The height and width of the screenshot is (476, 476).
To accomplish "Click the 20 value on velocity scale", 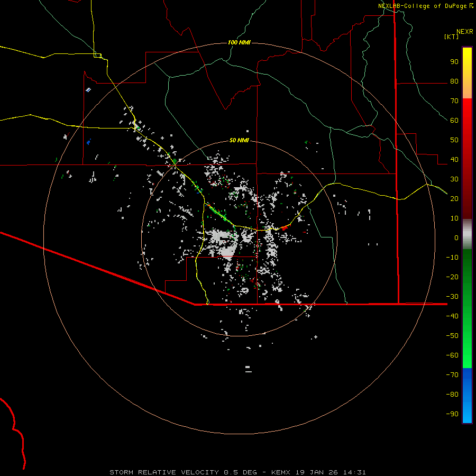I will 454,199.
